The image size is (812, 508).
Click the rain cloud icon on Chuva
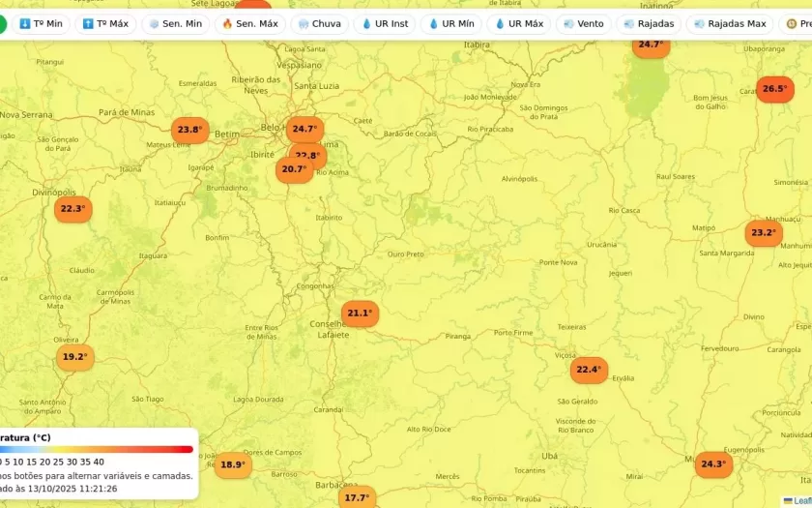click(304, 24)
